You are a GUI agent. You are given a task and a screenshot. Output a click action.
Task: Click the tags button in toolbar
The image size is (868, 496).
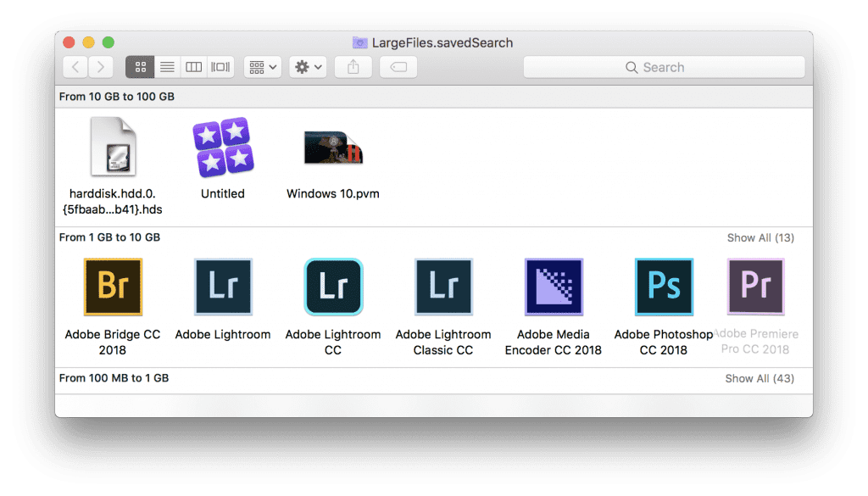pos(398,67)
